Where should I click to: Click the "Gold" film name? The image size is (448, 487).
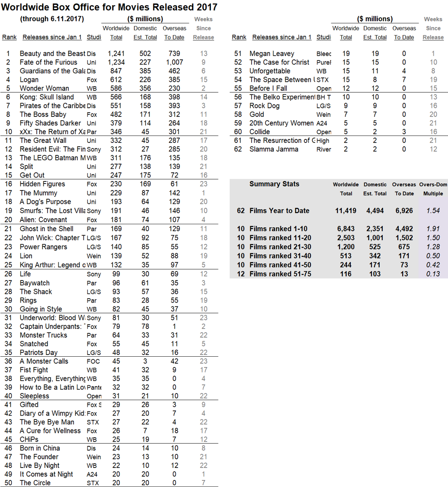point(257,114)
